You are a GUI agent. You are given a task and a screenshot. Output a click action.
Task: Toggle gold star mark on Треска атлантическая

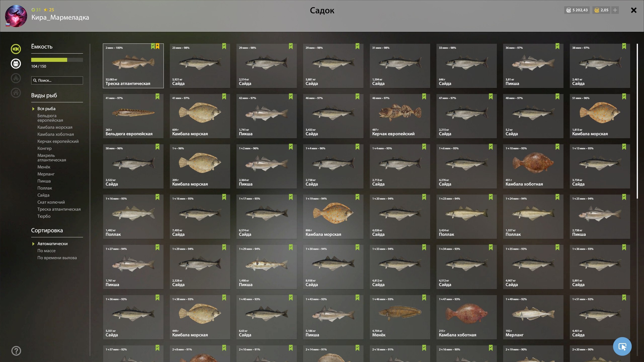coord(157,46)
